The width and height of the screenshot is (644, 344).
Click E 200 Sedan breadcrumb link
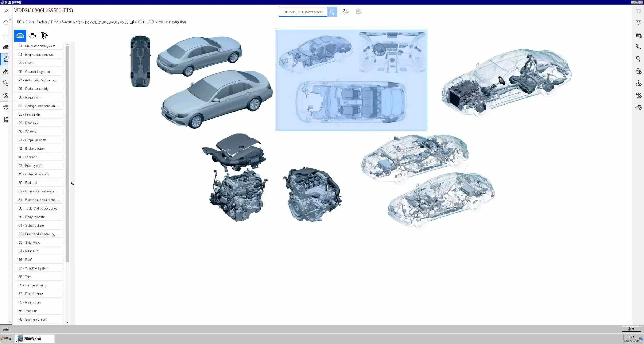click(x=36, y=22)
